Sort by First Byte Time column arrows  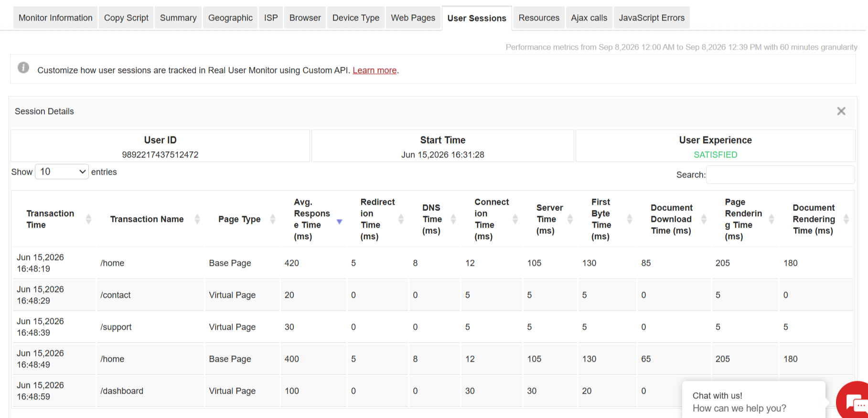[629, 219]
